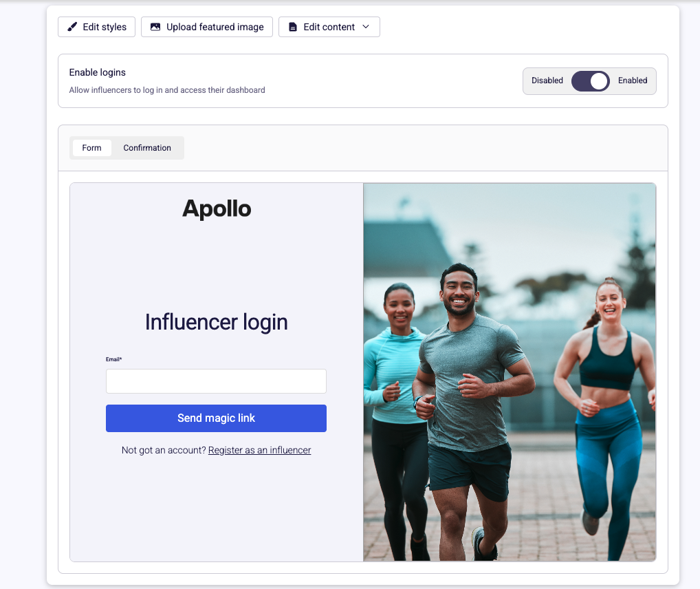This screenshot has width=700, height=589.
Task: Open Register as an influencer link
Action: tap(259, 450)
